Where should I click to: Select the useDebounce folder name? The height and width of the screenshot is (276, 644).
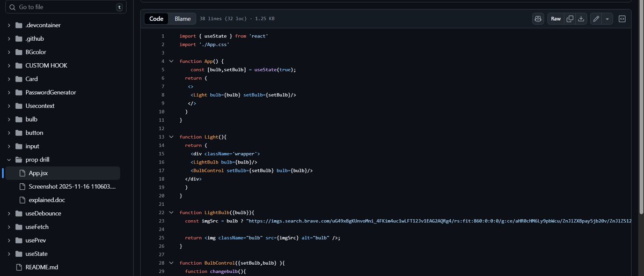(44, 213)
